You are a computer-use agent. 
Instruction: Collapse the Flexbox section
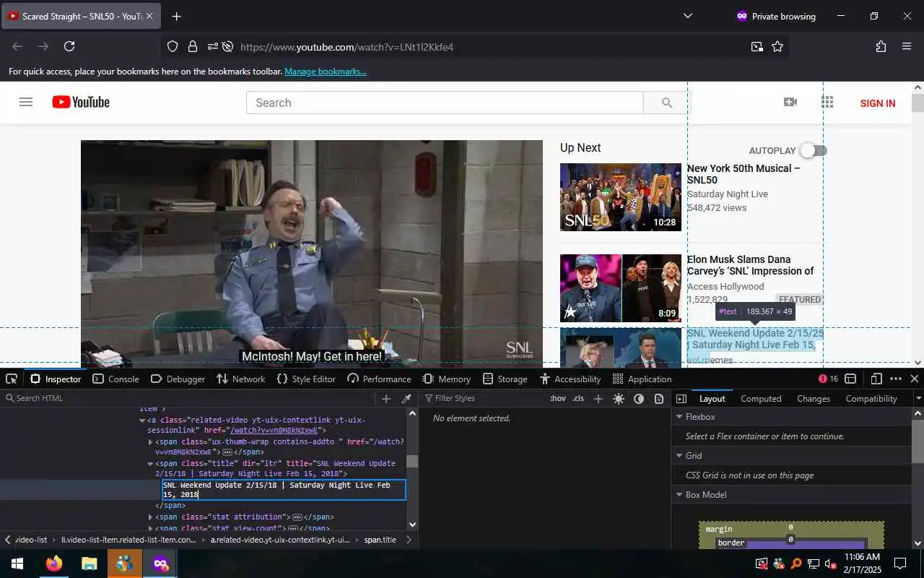tap(679, 417)
